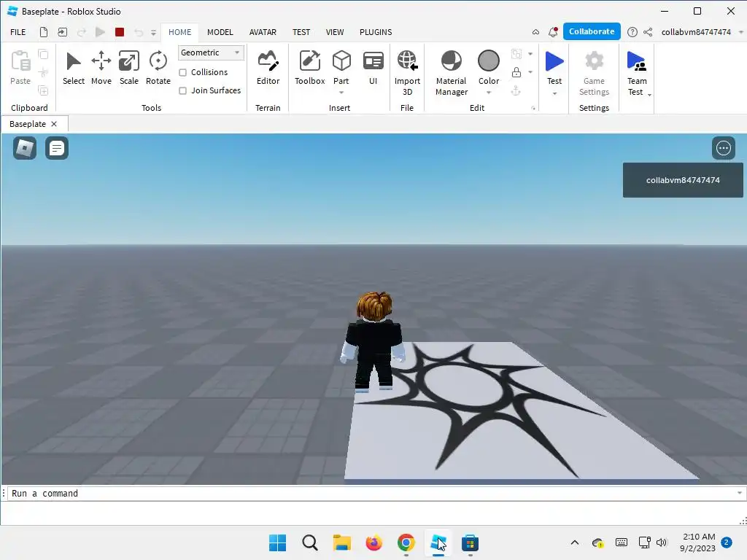Switch to the MODEL tab
Viewport: 747px width, 560px height.
pyautogui.click(x=220, y=32)
